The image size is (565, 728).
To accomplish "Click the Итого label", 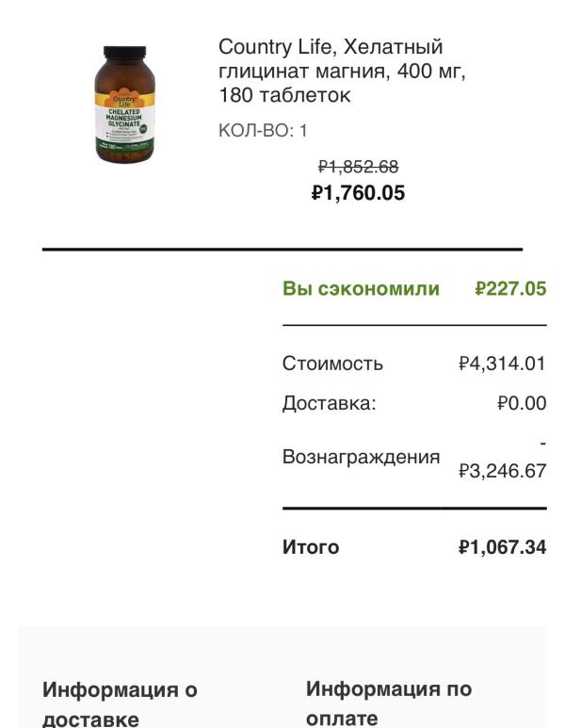I will click(311, 547).
